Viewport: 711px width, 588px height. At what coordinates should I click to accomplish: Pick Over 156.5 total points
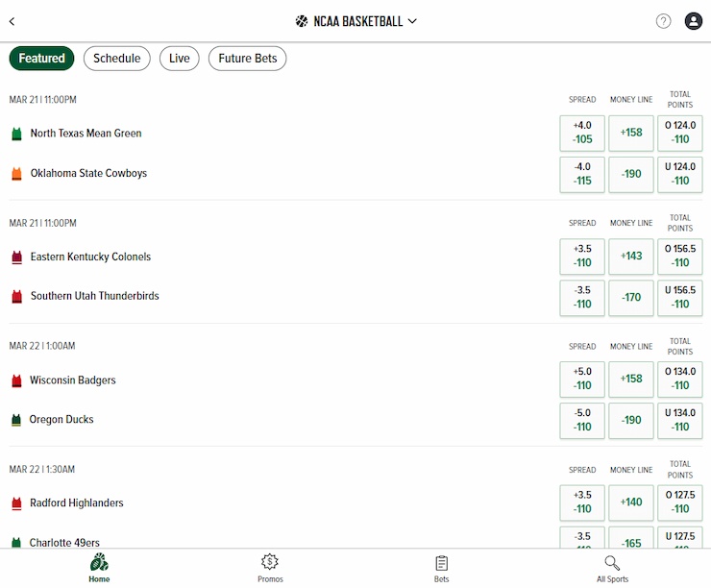tap(680, 257)
